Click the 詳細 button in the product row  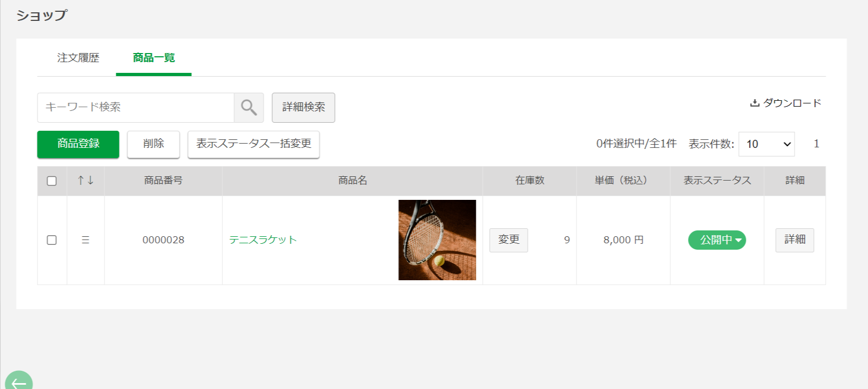(795, 240)
